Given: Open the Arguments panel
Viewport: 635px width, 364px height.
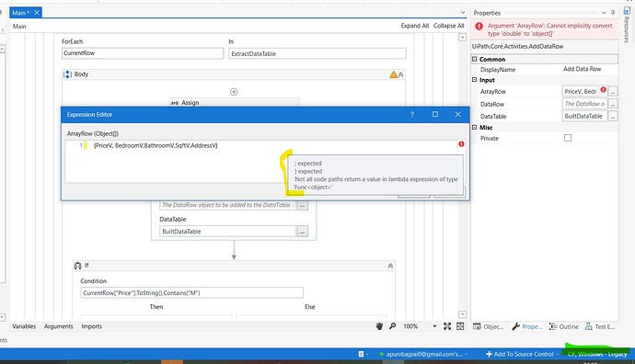Looking at the screenshot, I should pos(59,326).
